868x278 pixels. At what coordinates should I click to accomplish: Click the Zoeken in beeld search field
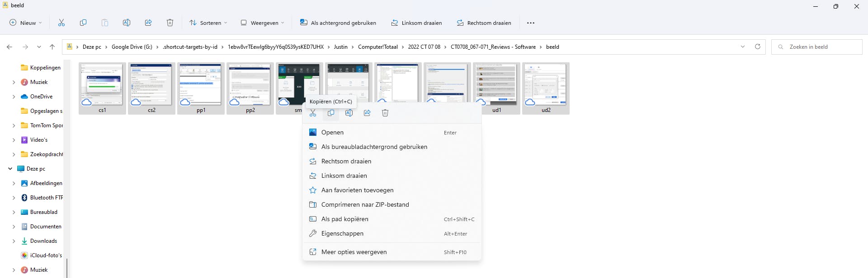(817, 47)
